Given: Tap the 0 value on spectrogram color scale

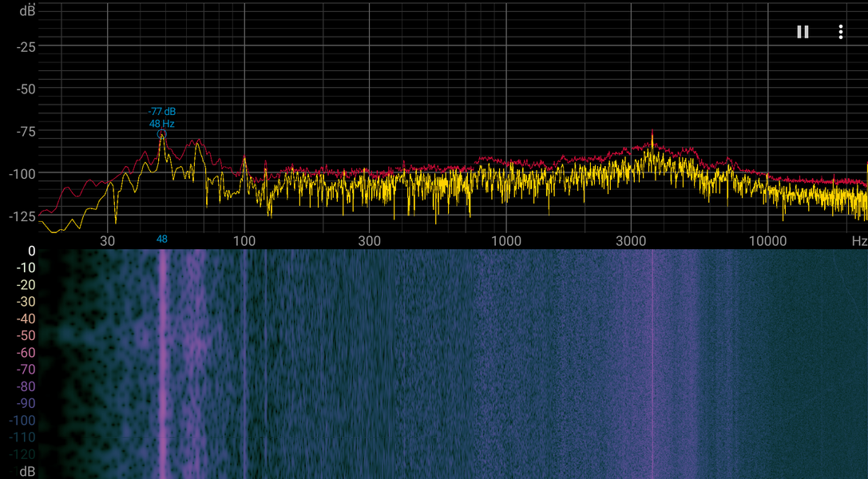Looking at the screenshot, I should pyautogui.click(x=32, y=251).
